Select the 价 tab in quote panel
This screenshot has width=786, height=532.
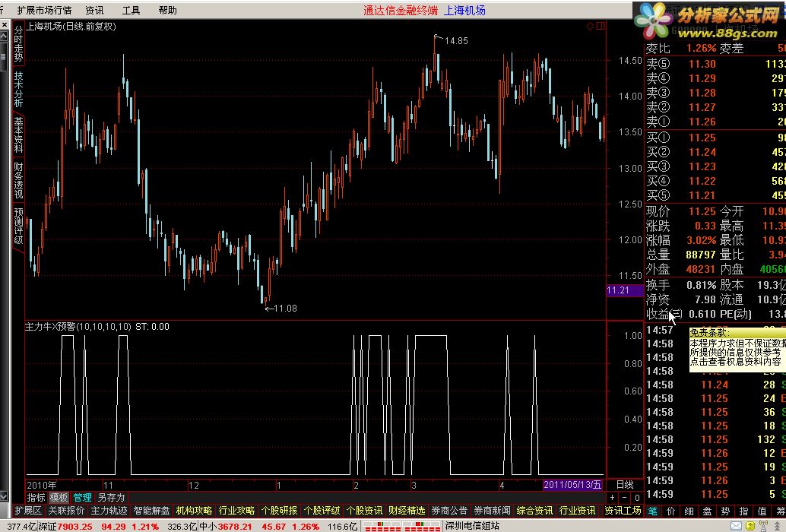tap(670, 511)
